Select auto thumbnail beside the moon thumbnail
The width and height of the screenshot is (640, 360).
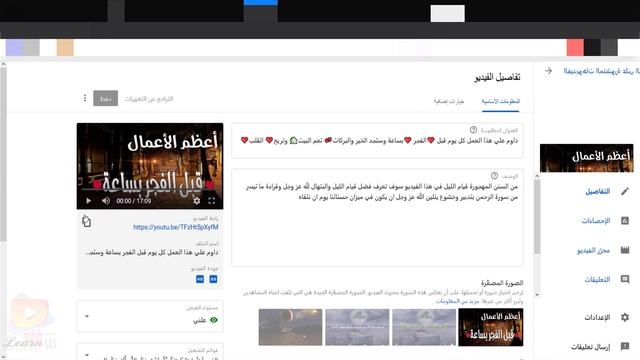(x=357, y=327)
